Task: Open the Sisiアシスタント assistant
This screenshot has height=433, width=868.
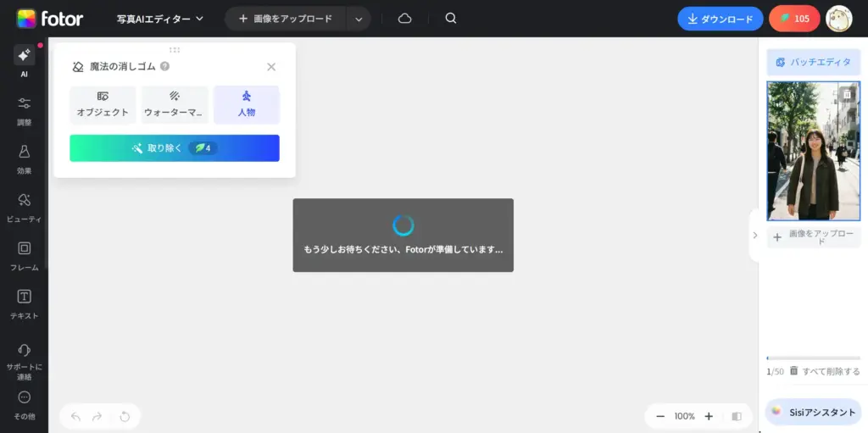Action: pyautogui.click(x=814, y=412)
